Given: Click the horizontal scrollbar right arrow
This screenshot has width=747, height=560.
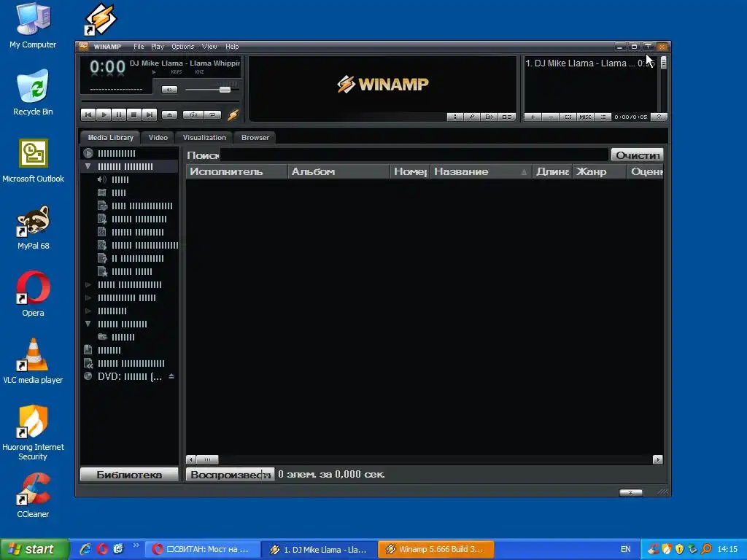Looking at the screenshot, I should [658, 459].
